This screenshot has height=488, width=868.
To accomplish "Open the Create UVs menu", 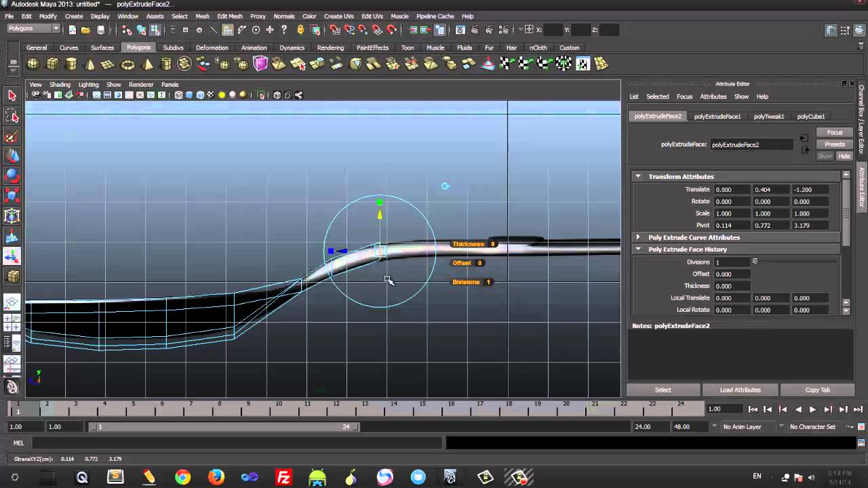I will coord(338,16).
